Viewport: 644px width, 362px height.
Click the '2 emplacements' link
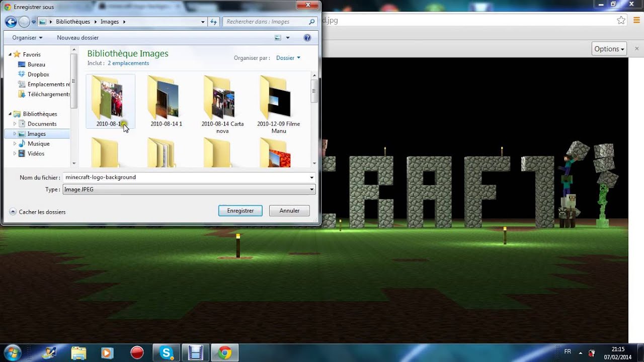(128, 63)
